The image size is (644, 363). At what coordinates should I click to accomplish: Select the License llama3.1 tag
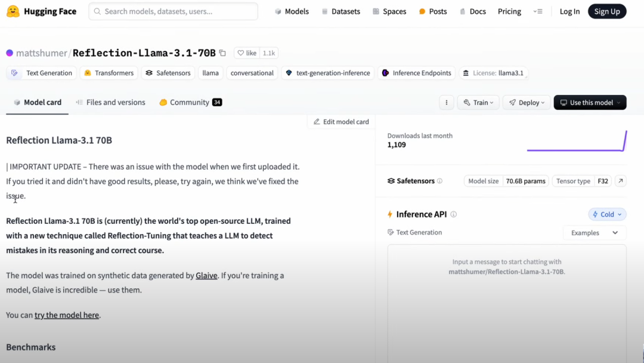(x=493, y=73)
